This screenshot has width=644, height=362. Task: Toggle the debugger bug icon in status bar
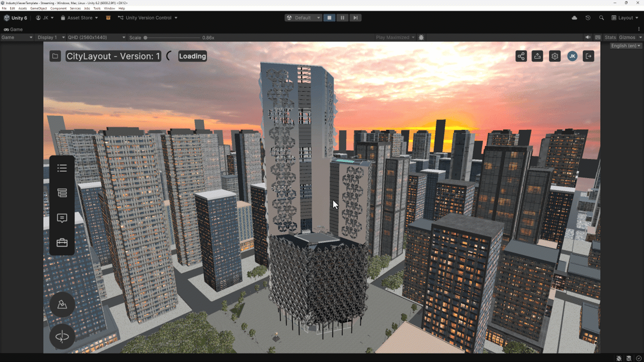click(x=619, y=358)
